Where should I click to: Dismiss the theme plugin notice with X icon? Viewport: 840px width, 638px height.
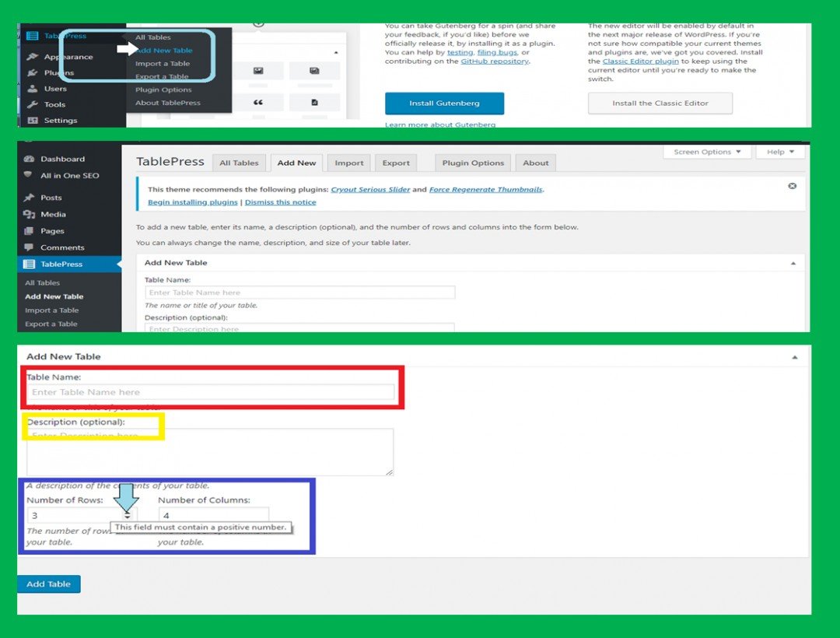pyautogui.click(x=793, y=186)
